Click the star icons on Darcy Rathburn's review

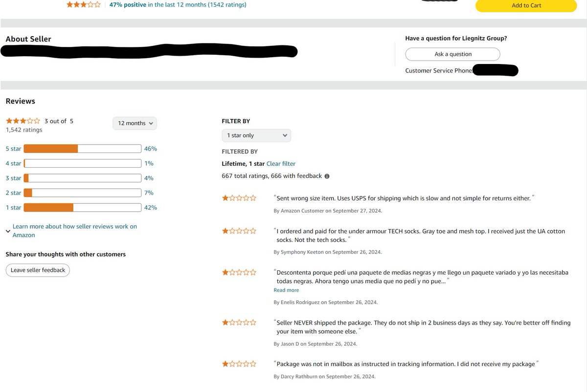239,364
